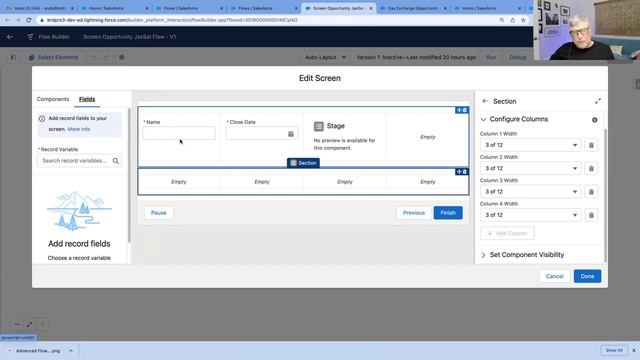Screen dimensions: 640x360
Task: Click the fit-to-screen icon on the canvas
Action: click(29, 324)
